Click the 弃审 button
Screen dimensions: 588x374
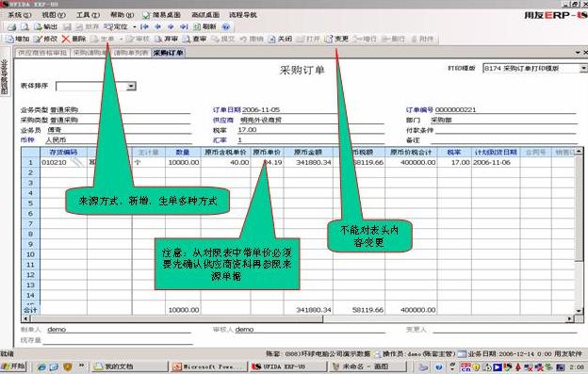pyautogui.click(x=166, y=39)
